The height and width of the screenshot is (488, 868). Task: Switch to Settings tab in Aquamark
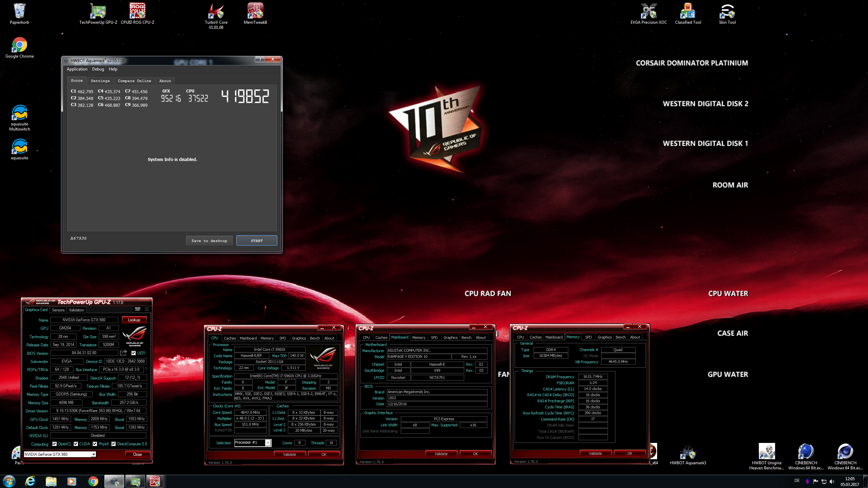click(100, 81)
